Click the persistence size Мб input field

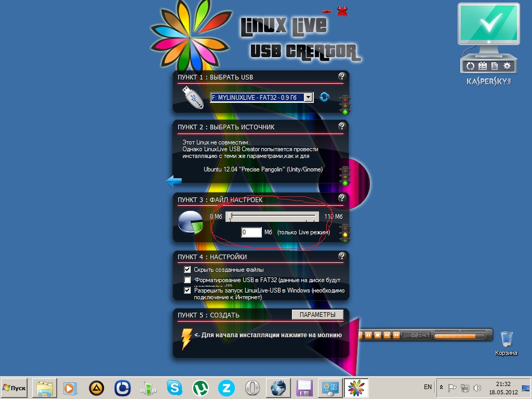[x=251, y=232]
